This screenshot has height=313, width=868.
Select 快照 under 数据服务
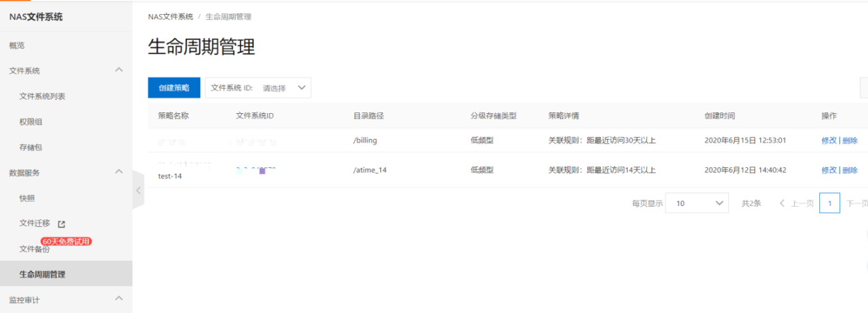coord(27,198)
